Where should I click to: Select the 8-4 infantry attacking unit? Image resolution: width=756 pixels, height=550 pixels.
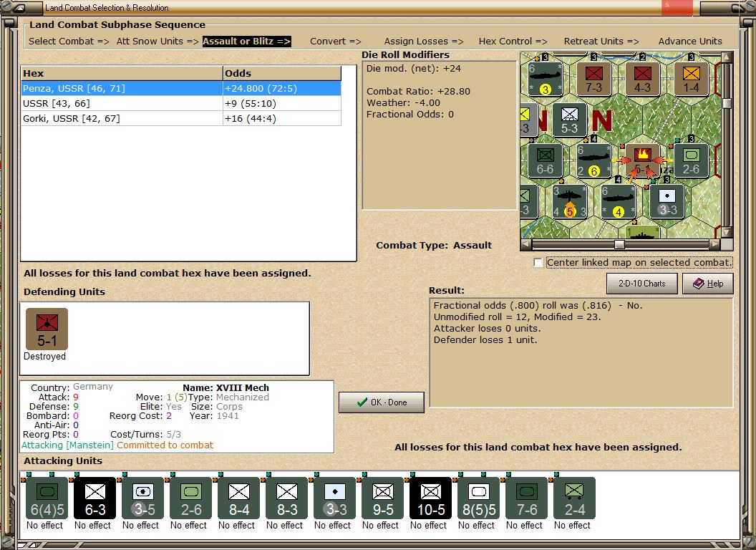[x=238, y=499]
